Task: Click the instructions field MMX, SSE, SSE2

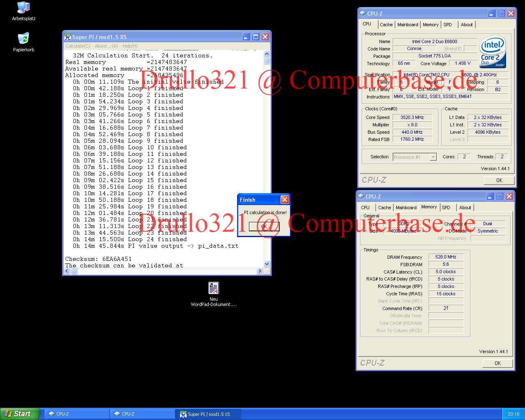Action: click(x=450, y=96)
